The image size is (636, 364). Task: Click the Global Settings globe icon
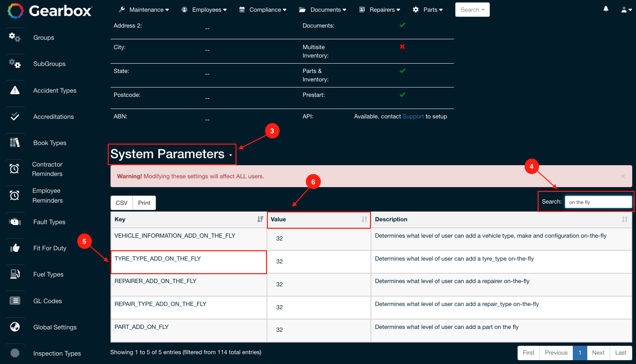click(x=15, y=327)
